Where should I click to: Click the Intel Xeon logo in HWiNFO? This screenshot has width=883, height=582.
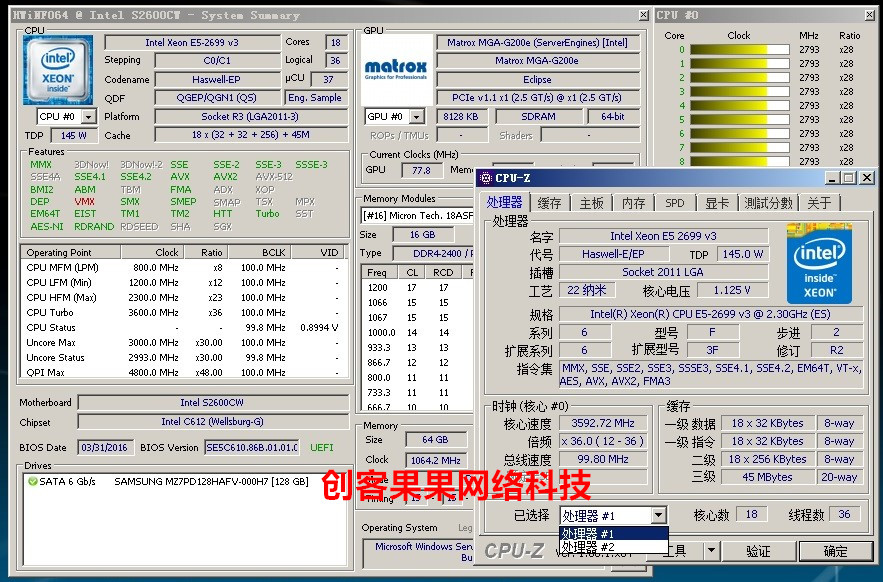pos(58,70)
